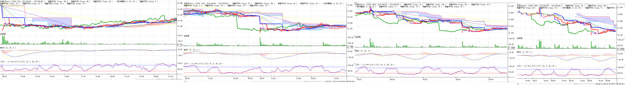The image size is (644, 102).
Task: Click the 05/07 date marker on 15-minute chart
Action: point(262,78)
